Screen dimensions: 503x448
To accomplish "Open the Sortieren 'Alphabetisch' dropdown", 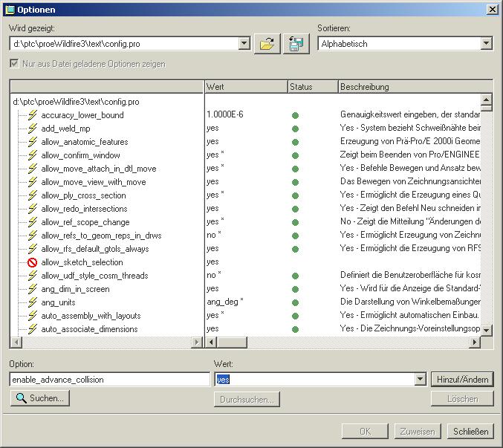I will [x=487, y=43].
